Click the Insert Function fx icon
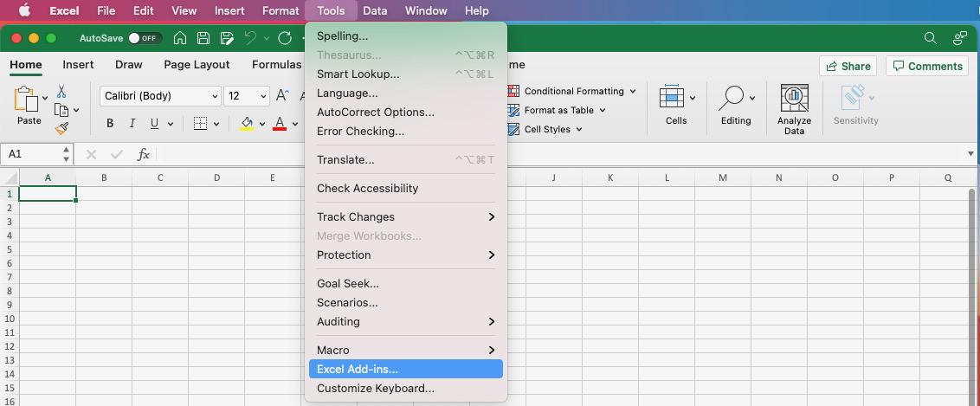The image size is (980, 406). [x=144, y=154]
